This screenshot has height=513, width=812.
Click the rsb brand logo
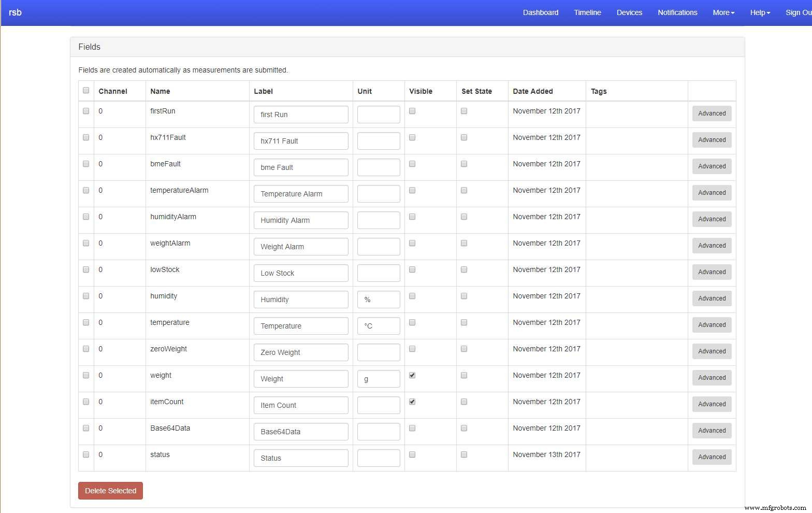pos(15,12)
